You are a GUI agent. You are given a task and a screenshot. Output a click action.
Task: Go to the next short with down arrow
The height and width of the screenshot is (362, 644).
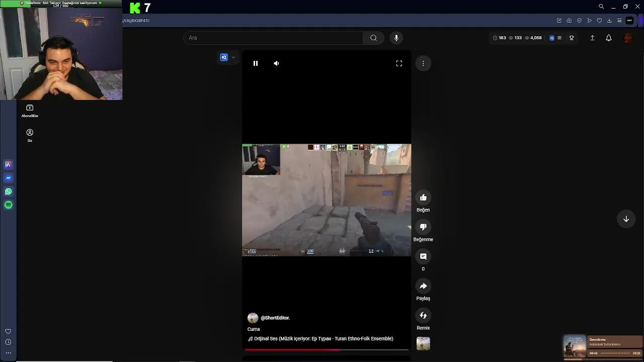(626, 219)
